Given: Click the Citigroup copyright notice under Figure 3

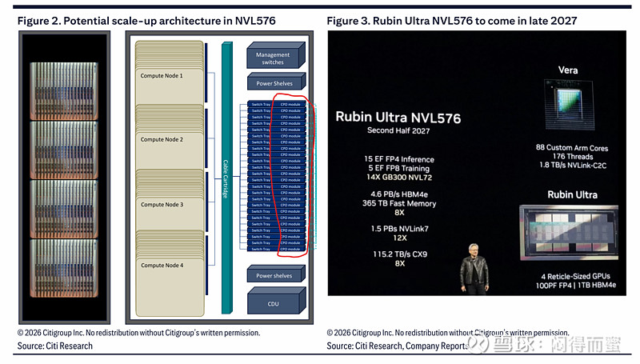Looking at the screenshot, I should pyautogui.click(x=448, y=333).
